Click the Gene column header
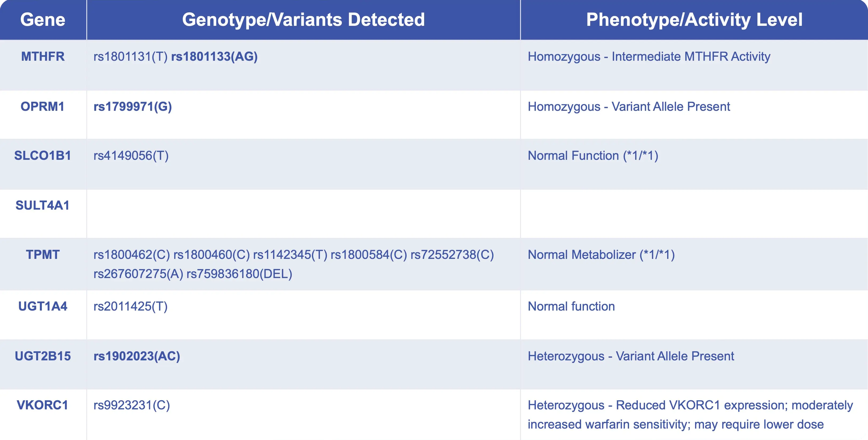This screenshot has height=440, width=868. click(x=43, y=19)
